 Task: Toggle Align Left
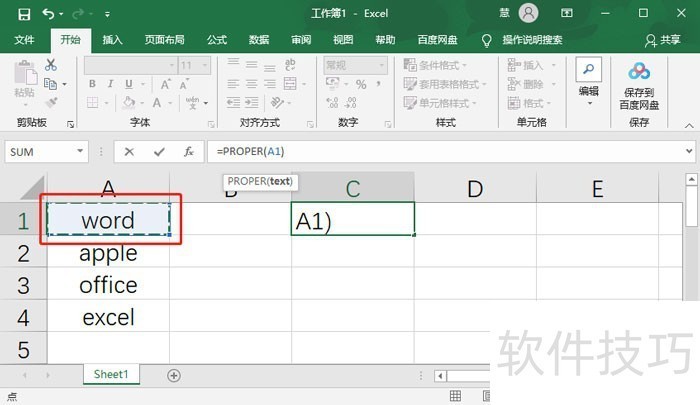[x=233, y=84]
